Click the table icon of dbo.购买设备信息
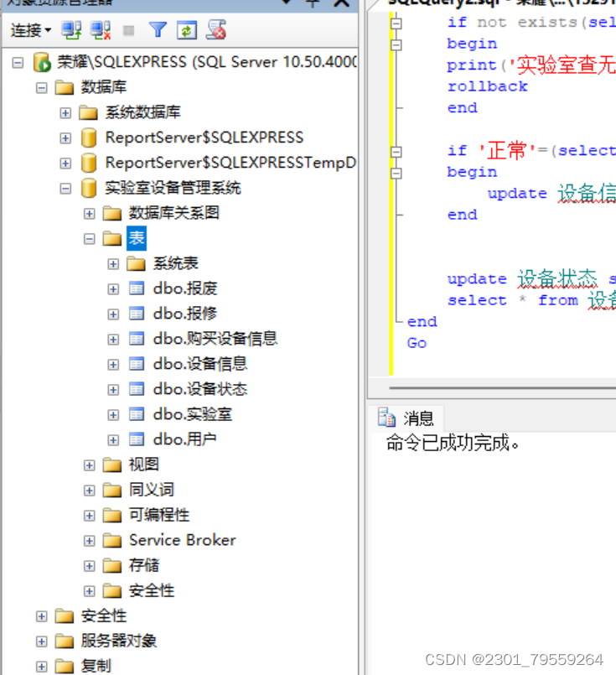 pos(137,339)
